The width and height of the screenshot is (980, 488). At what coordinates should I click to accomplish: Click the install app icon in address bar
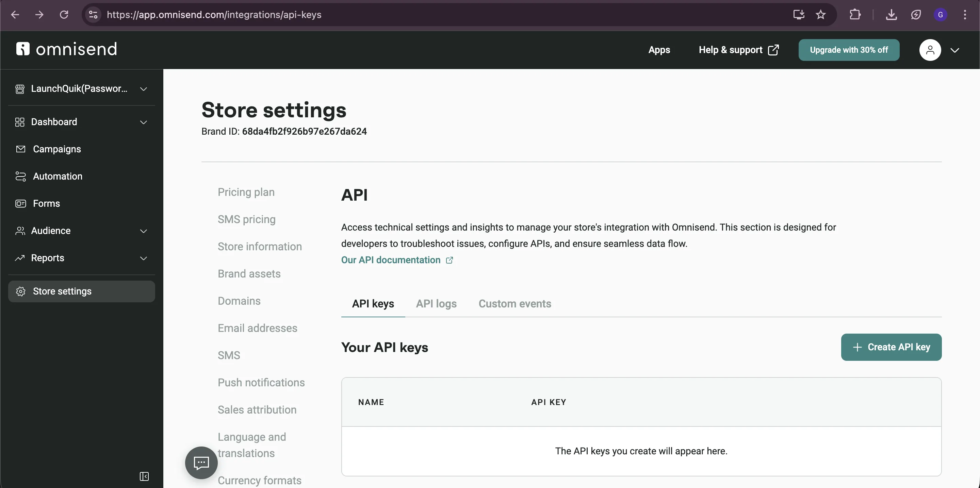point(799,14)
